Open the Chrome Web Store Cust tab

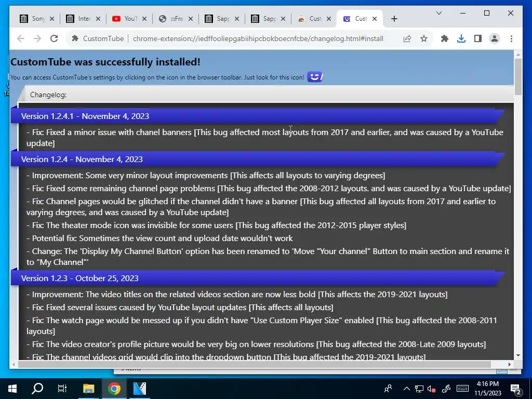(x=310, y=19)
